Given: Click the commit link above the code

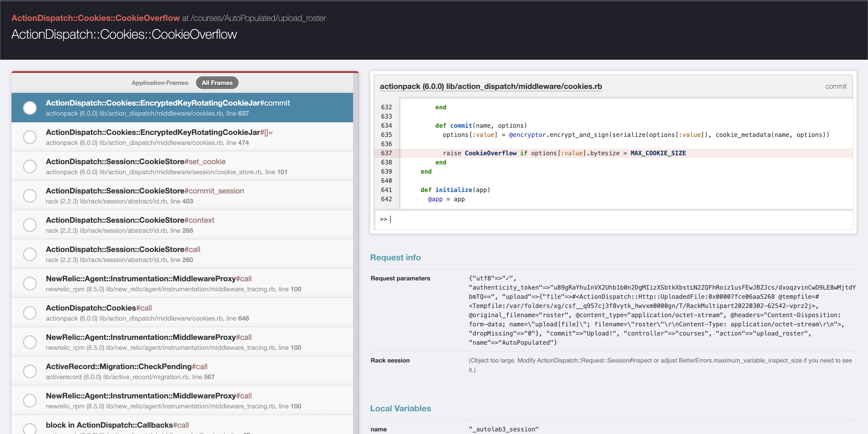Looking at the screenshot, I should pyautogui.click(x=836, y=86).
